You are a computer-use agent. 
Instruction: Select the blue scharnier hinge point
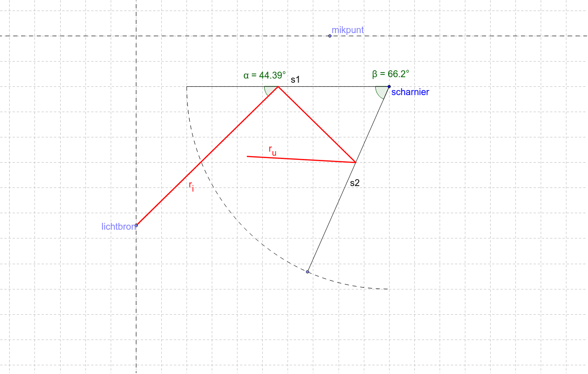(389, 86)
